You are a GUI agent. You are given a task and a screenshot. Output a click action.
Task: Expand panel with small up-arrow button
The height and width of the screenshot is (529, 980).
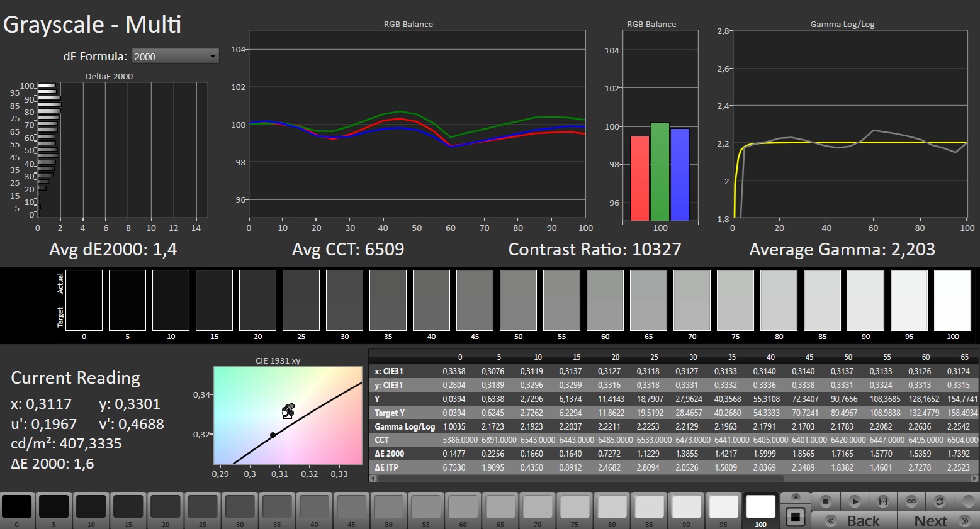(796, 497)
